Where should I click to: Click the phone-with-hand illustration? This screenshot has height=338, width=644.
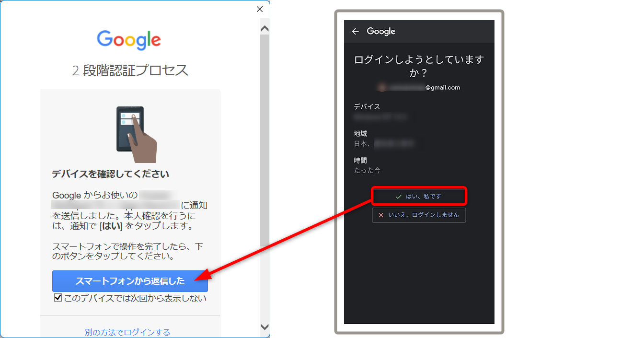[x=136, y=134]
